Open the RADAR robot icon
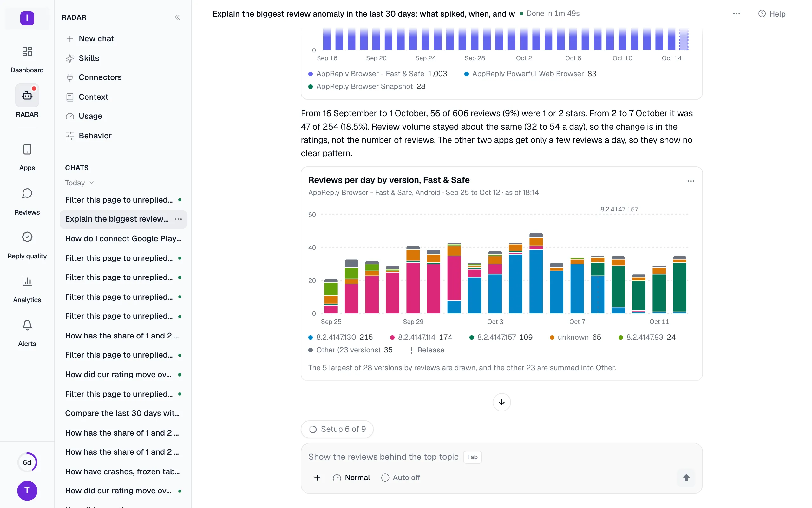This screenshot has height=508, width=812. pos(27,96)
